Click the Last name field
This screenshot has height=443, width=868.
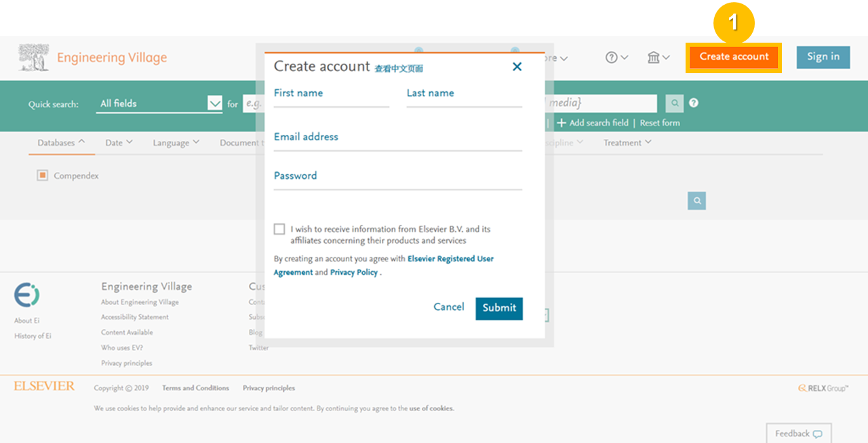(465, 96)
